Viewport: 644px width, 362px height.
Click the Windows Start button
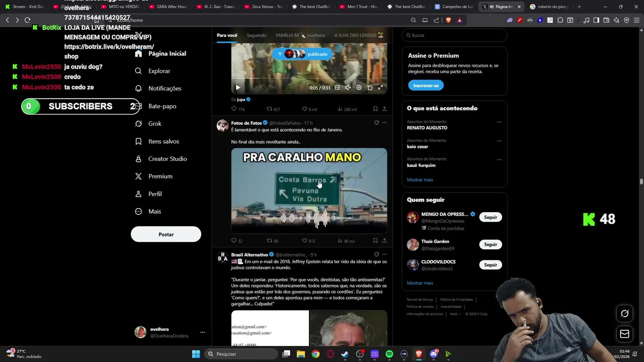[196, 354]
